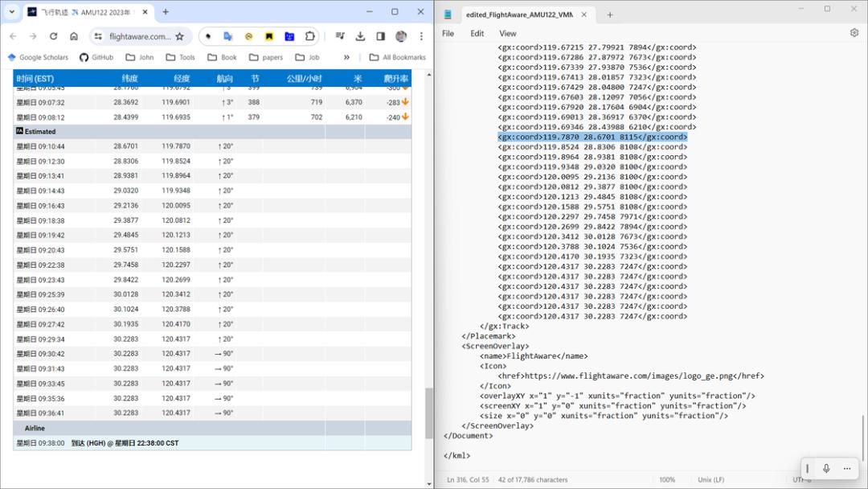
Task: Close the edited_FlightAware Notepad tab
Action: 584,15
